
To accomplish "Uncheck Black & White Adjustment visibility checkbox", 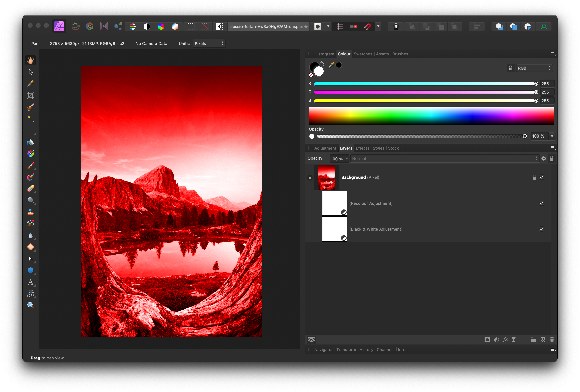I will [541, 229].
